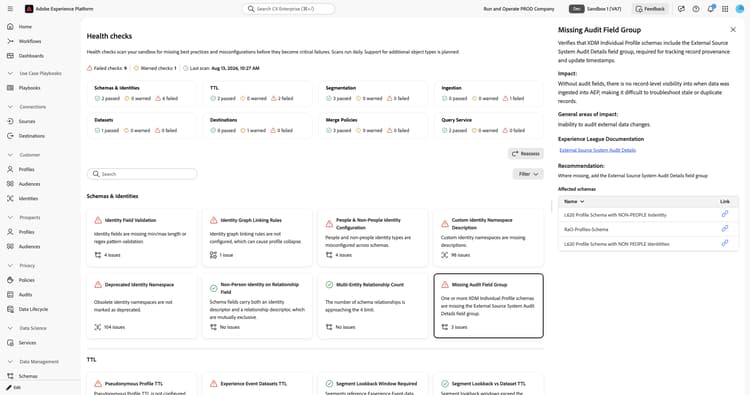750x395 pixels.
Task: Click Customer Audiences sidebar icon
Action: click(10, 184)
